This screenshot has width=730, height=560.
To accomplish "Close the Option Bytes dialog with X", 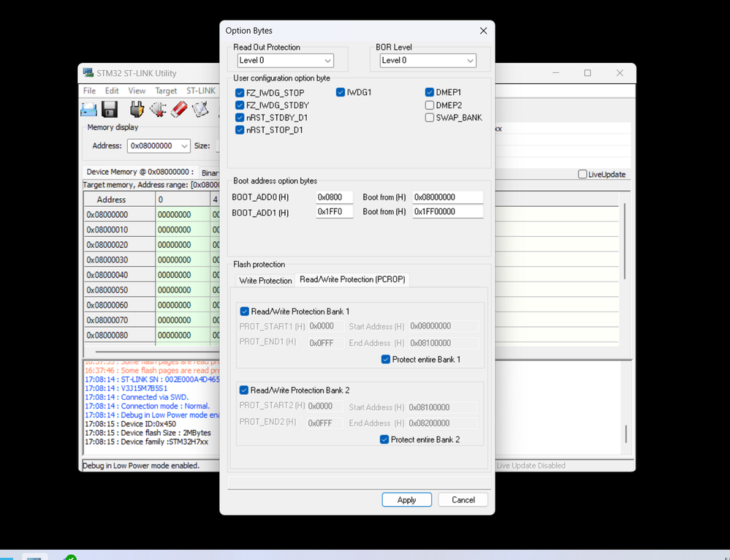I will click(x=483, y=31).
